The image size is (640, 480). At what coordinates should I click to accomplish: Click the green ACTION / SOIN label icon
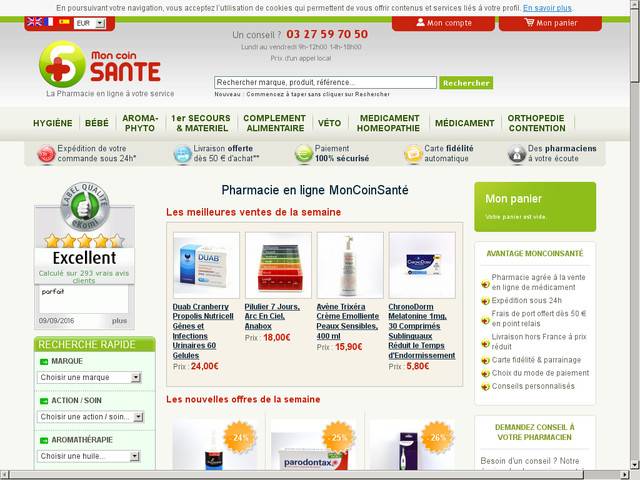(44, 401)
